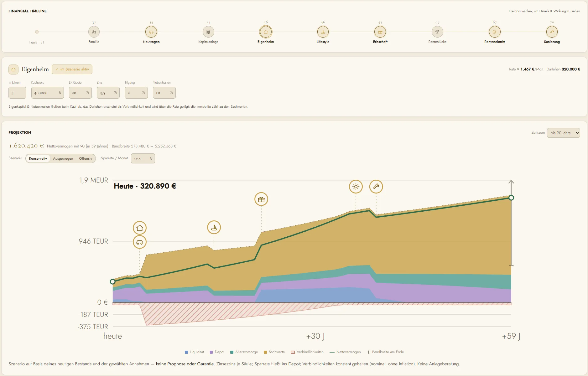Click the car marker on the chart
588x376 pixels.
coord(140,242)
